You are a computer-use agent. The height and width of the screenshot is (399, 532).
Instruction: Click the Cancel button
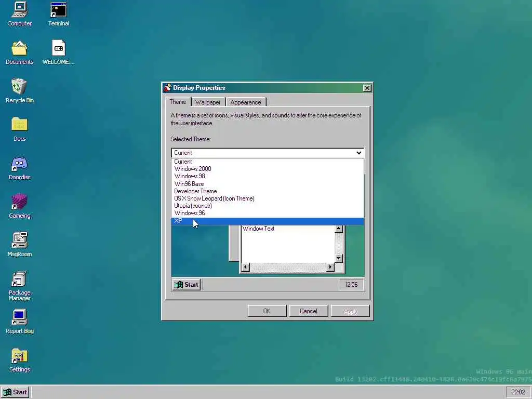[309, 311]
